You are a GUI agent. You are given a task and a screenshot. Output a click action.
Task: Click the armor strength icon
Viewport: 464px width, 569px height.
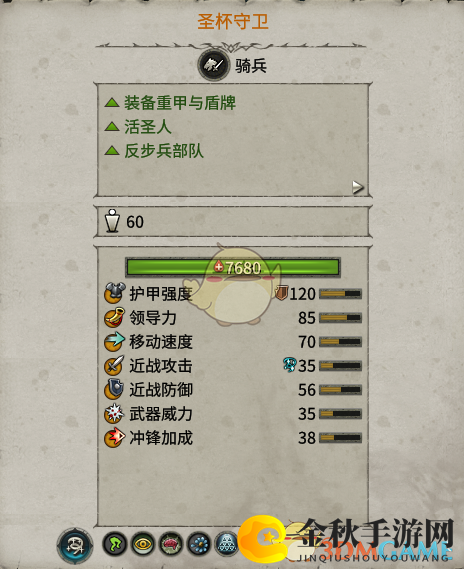tap(115, 293)
